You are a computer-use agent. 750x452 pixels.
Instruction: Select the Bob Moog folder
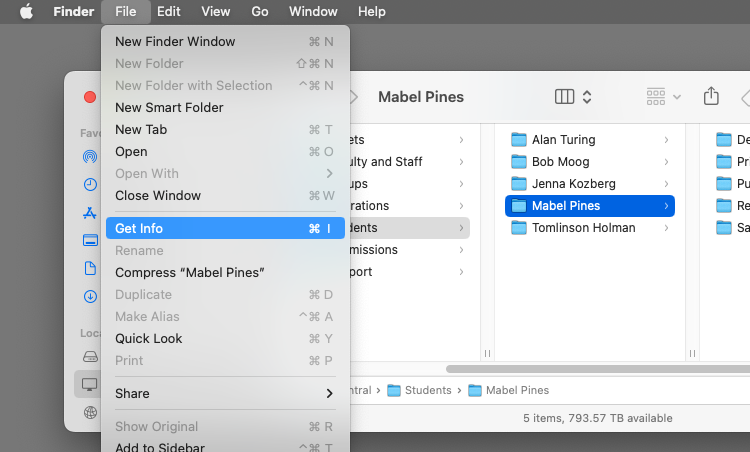pos(590,162)
